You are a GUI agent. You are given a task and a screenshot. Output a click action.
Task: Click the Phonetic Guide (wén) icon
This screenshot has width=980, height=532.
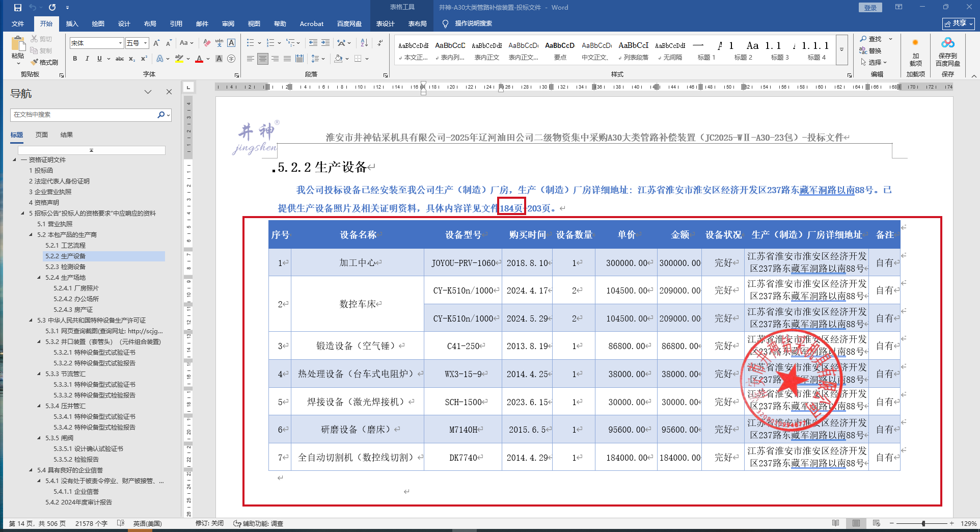pos(219,43)
